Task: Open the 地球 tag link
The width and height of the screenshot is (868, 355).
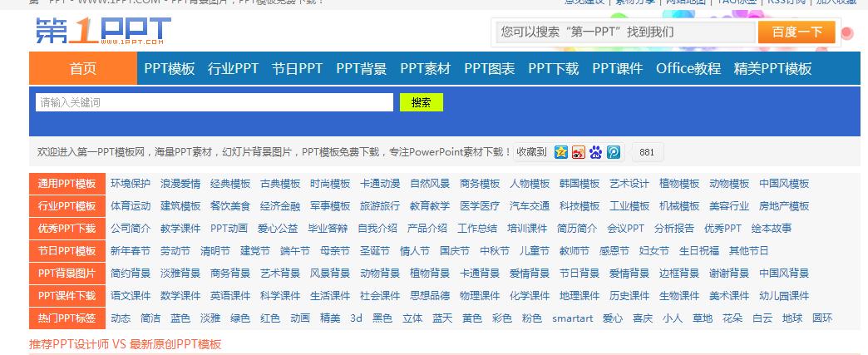Action: [x=792, y=318]
